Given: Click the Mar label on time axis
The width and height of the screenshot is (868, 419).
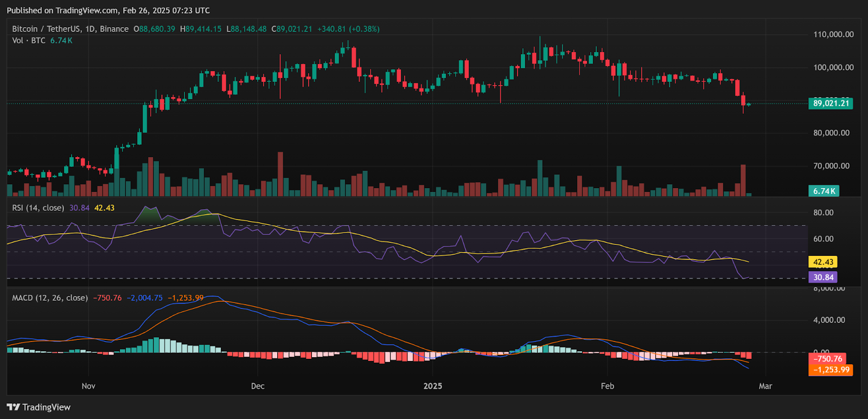Looking at the screenshot, I should [765, 386].
